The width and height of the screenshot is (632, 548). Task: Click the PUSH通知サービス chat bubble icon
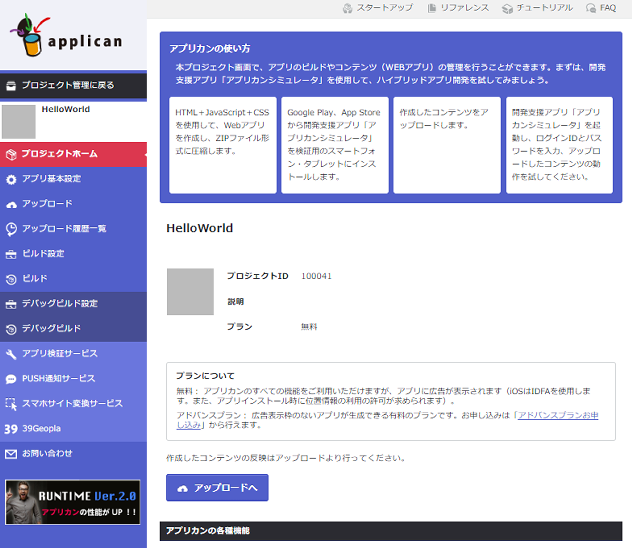11,379
